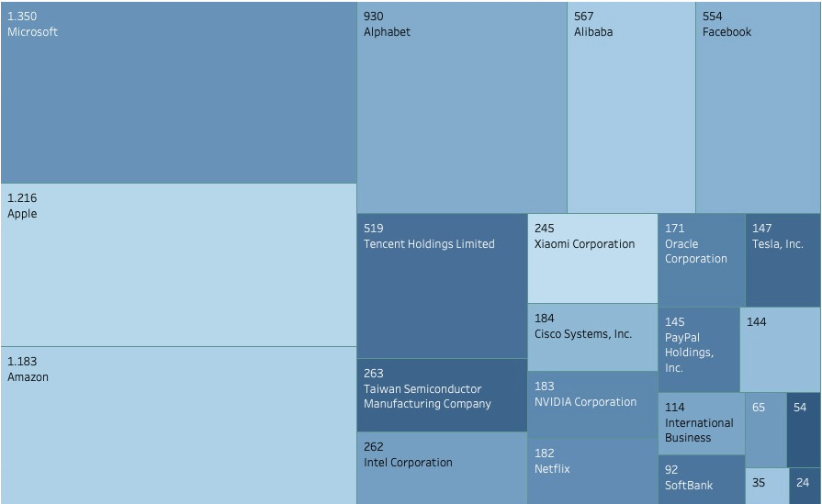
Task: Select the Oracle Corporation tile
Action: 702,261
